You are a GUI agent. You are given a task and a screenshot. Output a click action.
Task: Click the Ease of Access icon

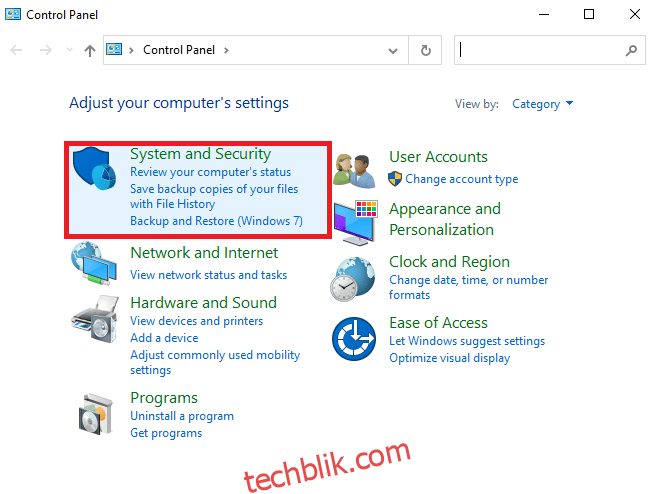click(354, 339)
